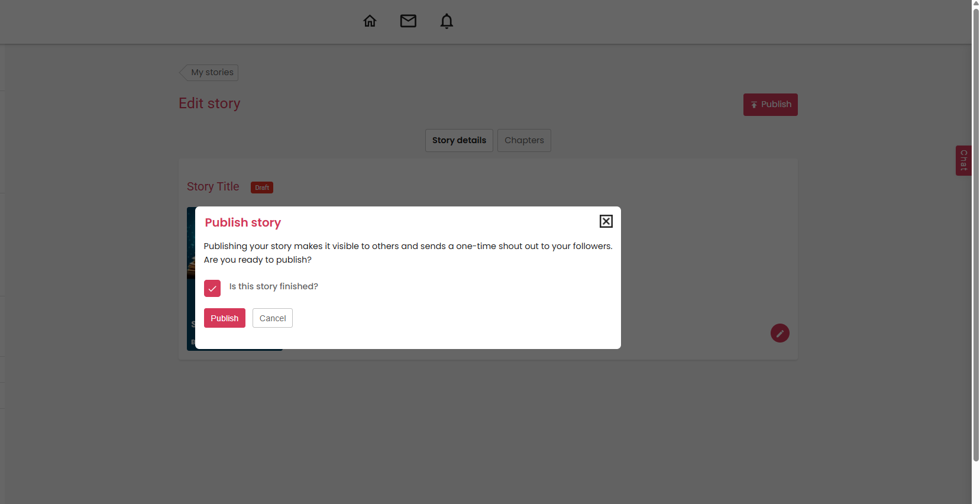
Task: Close the Publish story dialog
Action: pyautogui.click(x=606, y=221)
